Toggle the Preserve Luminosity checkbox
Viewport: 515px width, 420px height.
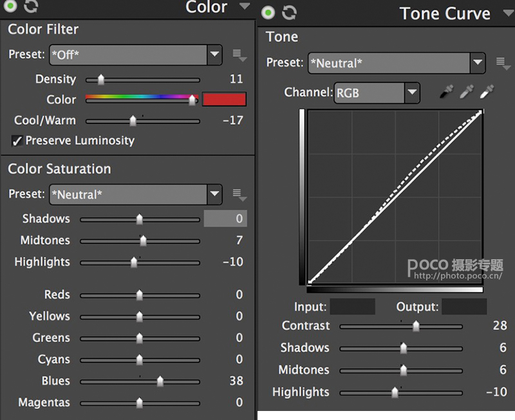17,141
